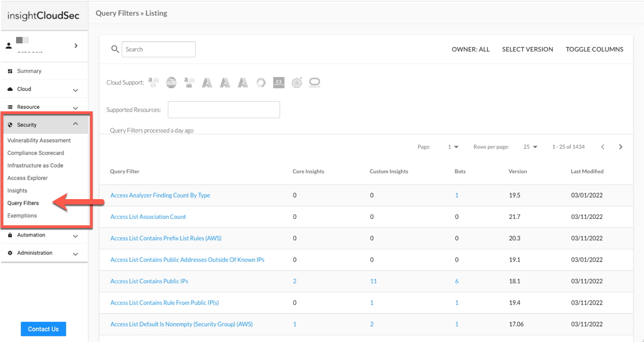Viewport: 644px width, 342px height.
Task: Go to next page of query filters
Action: [x=620, y=146]
